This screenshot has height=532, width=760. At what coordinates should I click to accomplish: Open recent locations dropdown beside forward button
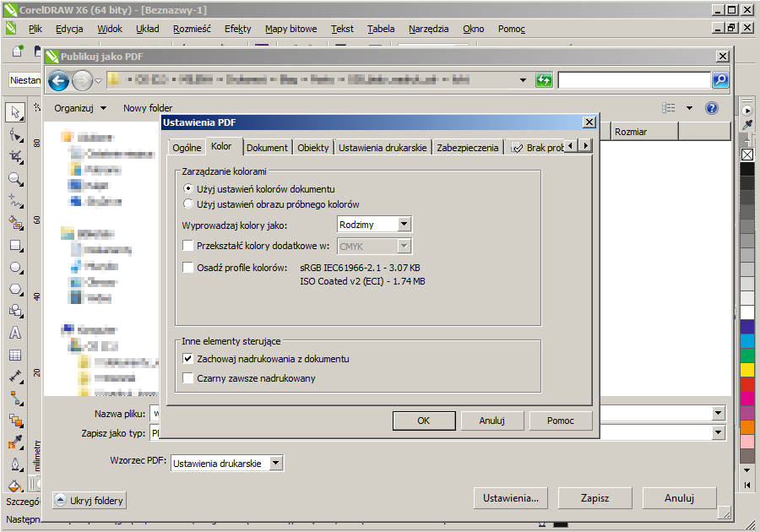pos(99,80)
